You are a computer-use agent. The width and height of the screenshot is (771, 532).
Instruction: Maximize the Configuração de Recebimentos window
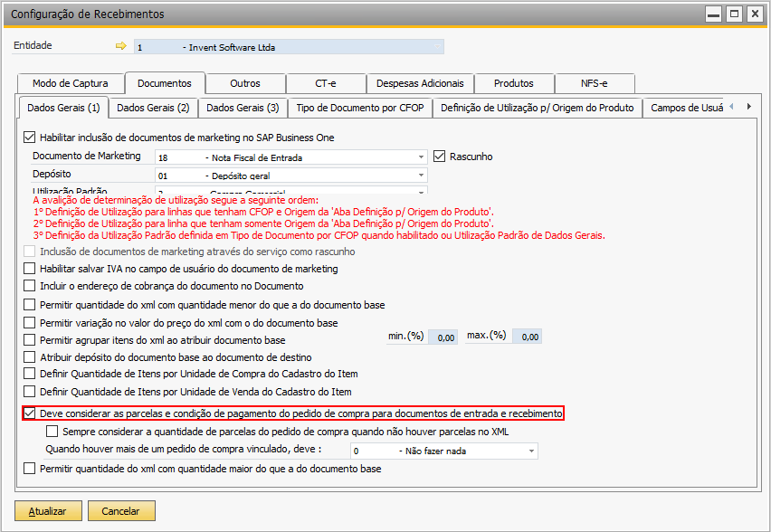coord(734,14)
